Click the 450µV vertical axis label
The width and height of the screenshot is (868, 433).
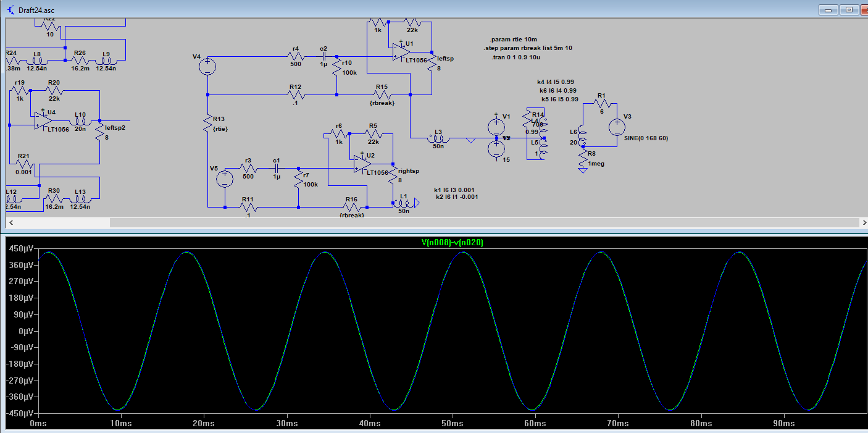pyautogui.click(x=22, y=249)
